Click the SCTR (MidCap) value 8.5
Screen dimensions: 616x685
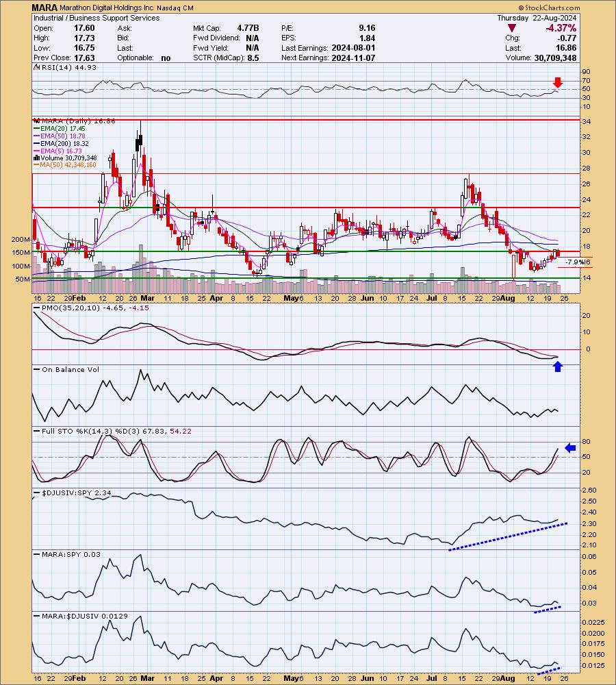(x=253, y=58)
